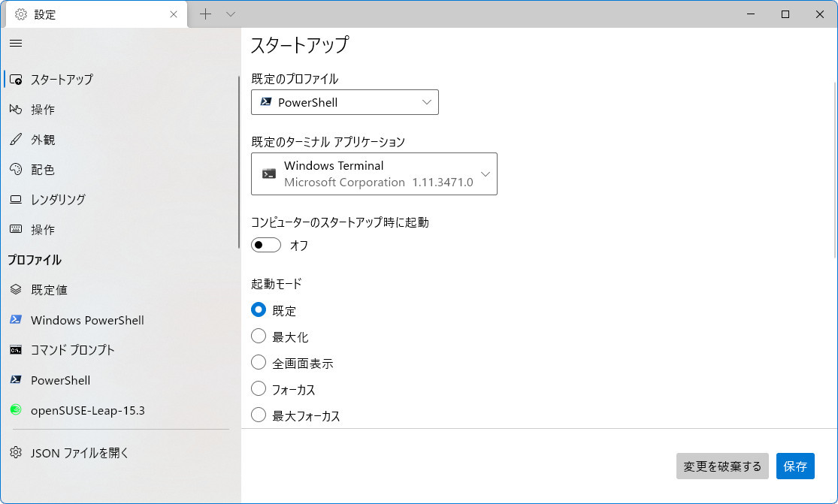Screen dimensions: 838x504
Task: Open a new tab with plus button
Action: [x=205, y=14]
